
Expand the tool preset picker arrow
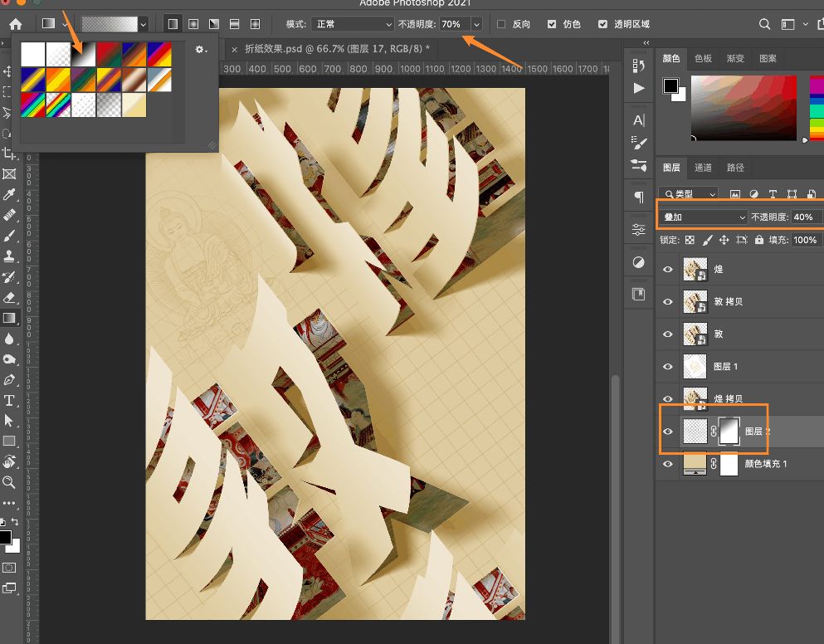click(x=66, y=24)
